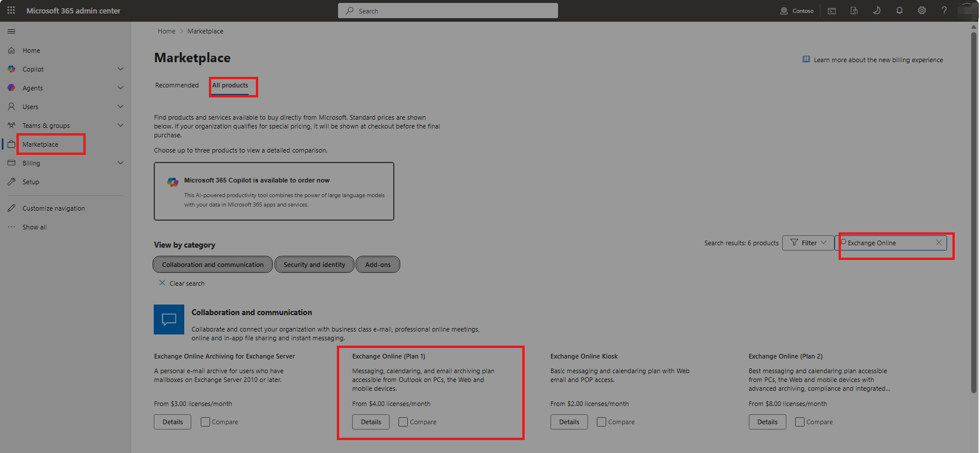Tick Compare for Exchange Online Kiosk
This screenshot has height=453, width=980.
(601, 422)
